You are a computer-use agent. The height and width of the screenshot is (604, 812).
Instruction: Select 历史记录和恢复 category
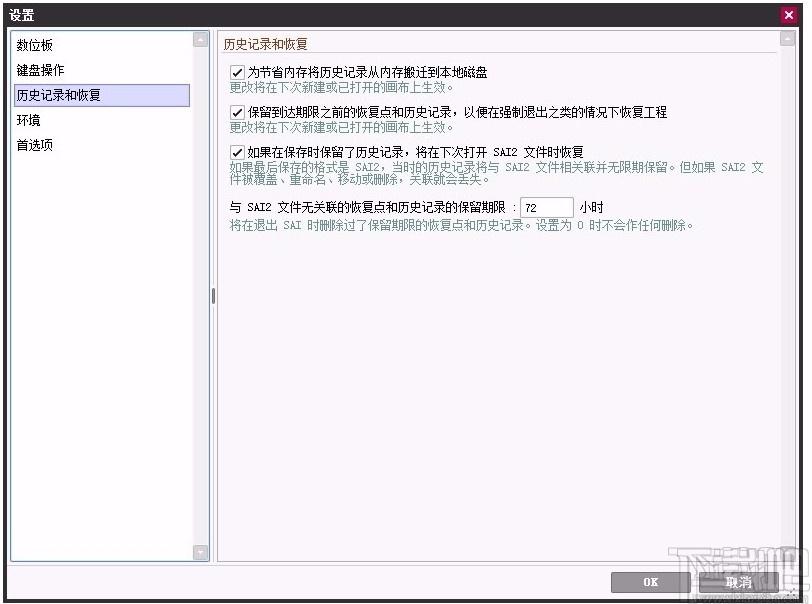(102, 95)
